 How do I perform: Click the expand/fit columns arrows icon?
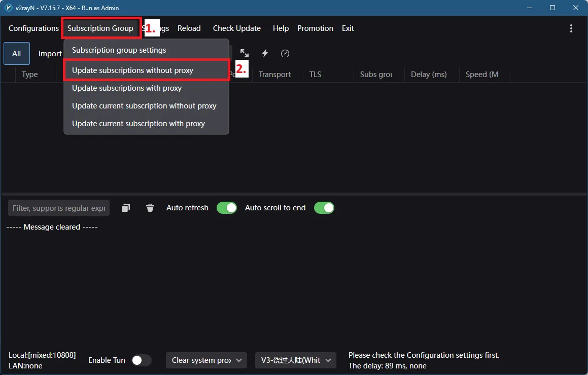(245, 53)
